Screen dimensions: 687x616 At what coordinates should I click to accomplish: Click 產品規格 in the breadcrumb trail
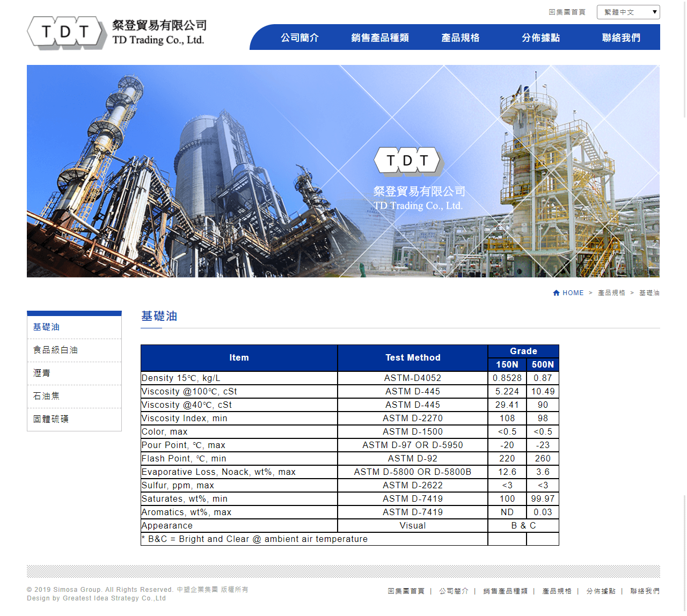pos(611,293)
